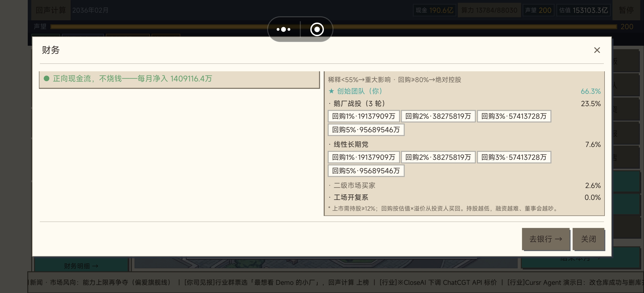This screenshot has width=644, height=293.
Task: Click 算力 13784/88030 indicator
Action: [489, 10]
